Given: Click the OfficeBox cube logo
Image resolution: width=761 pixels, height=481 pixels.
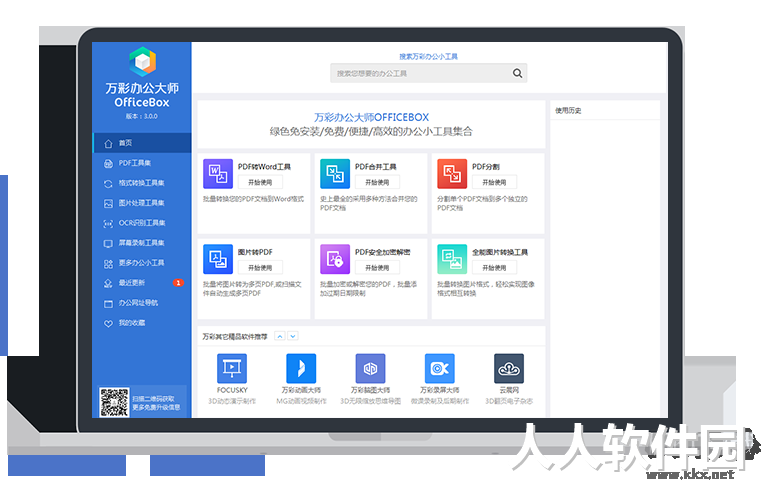Looking at the screenshot, I should tap(143, 62).
